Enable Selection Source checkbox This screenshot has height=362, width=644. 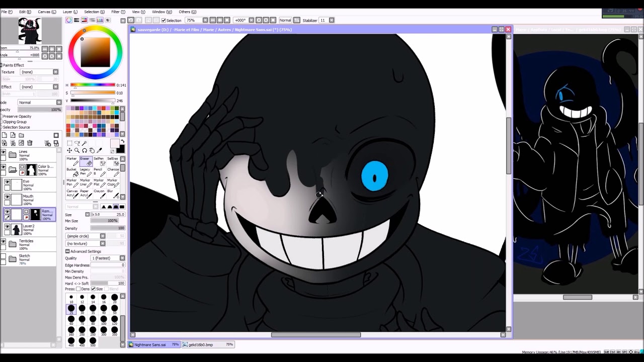pos(2,127)
